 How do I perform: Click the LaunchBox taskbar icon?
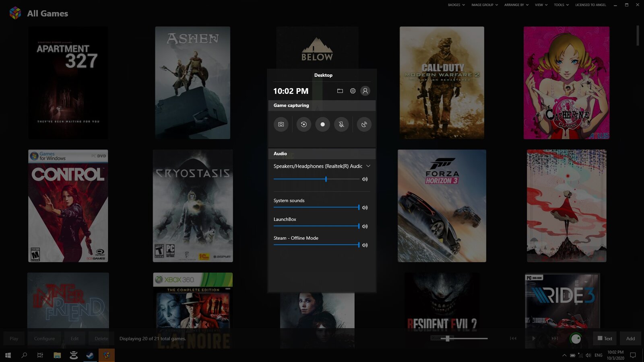pos(107,355)
